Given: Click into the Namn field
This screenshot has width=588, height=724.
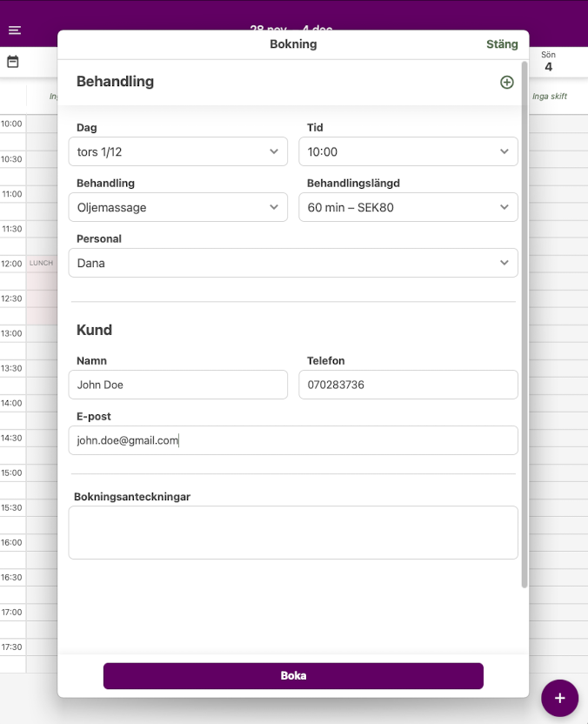Looking at the screenshot, I should tap(177, 385).
